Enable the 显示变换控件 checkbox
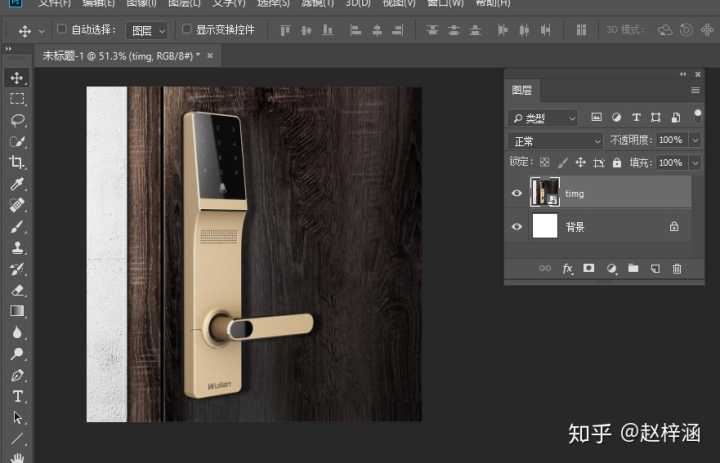 [x=186, y=30]
